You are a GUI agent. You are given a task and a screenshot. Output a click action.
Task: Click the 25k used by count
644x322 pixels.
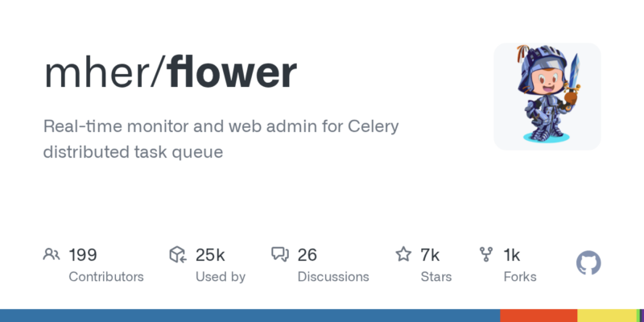210,255
